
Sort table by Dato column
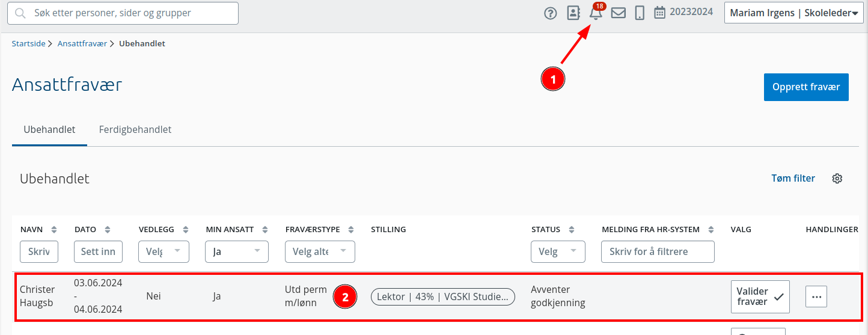point(108,230)
